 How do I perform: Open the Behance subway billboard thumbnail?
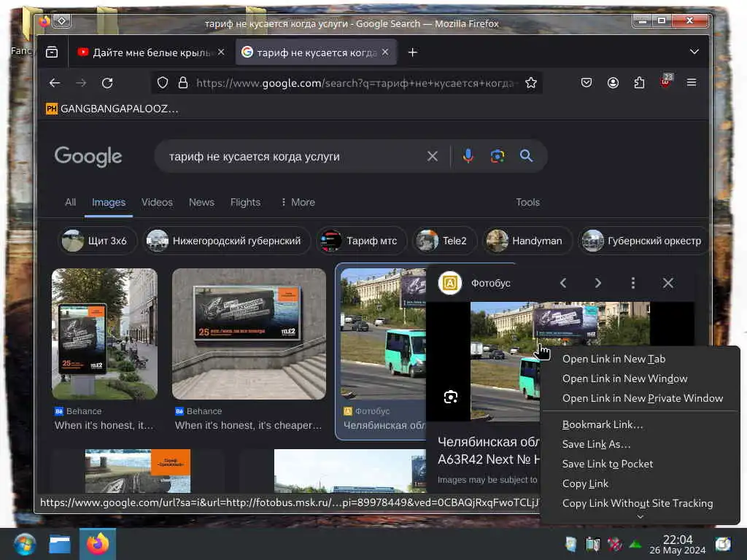(249, 334)
